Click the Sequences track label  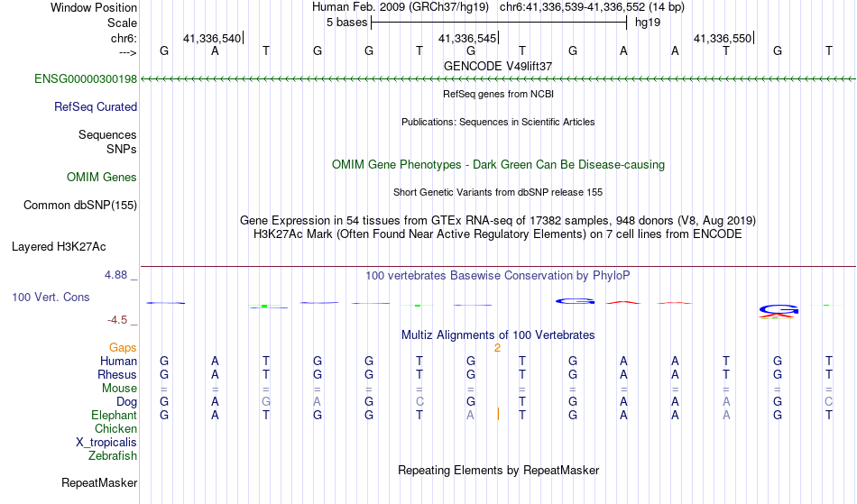tap(107, 135)
